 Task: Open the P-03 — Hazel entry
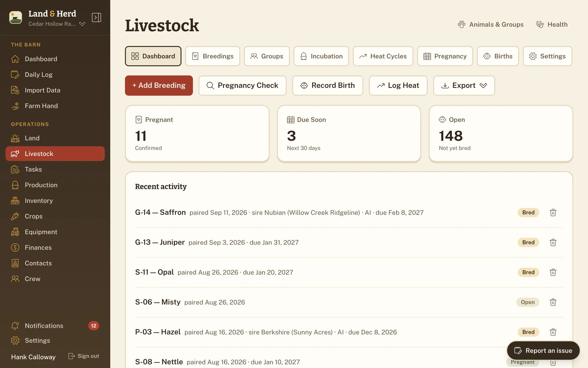coord(158,332)
